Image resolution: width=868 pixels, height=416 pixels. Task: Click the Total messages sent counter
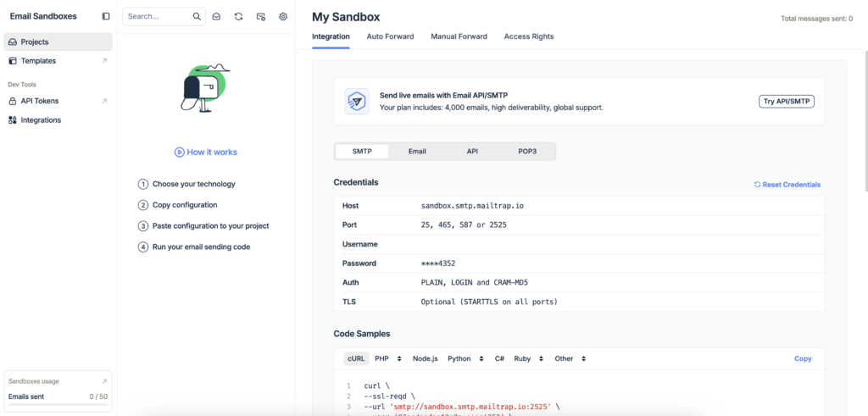click(816, 19)
